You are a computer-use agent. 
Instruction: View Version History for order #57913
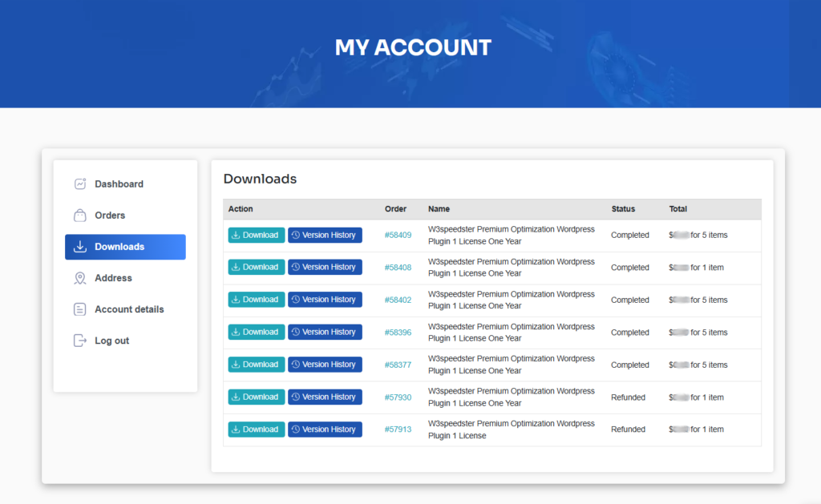point(325,429)
